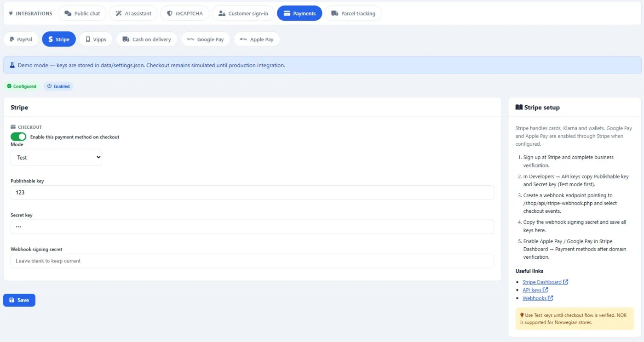Click the plug icon beside INTEGRATIONS
The height and width of the screenshot is (342, 644).
click(x=11, y=13)
